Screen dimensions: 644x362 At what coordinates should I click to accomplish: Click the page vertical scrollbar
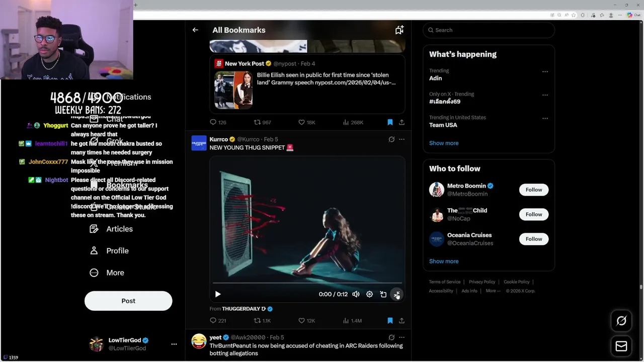[x=640, y=287]
